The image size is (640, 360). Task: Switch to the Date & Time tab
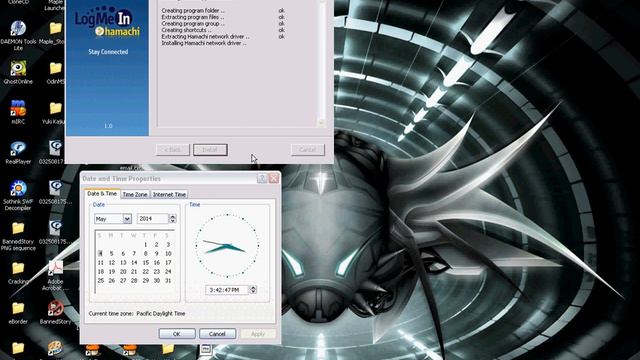[102, 194]
